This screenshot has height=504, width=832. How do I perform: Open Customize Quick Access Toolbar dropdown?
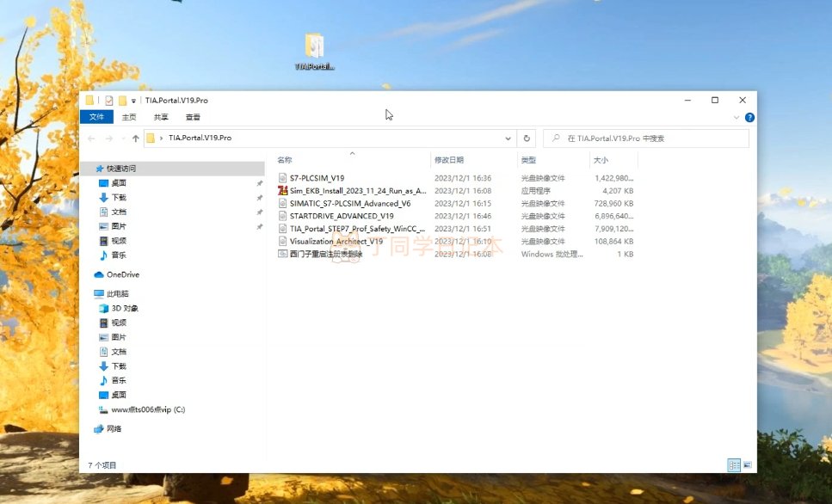coord(134,101)
